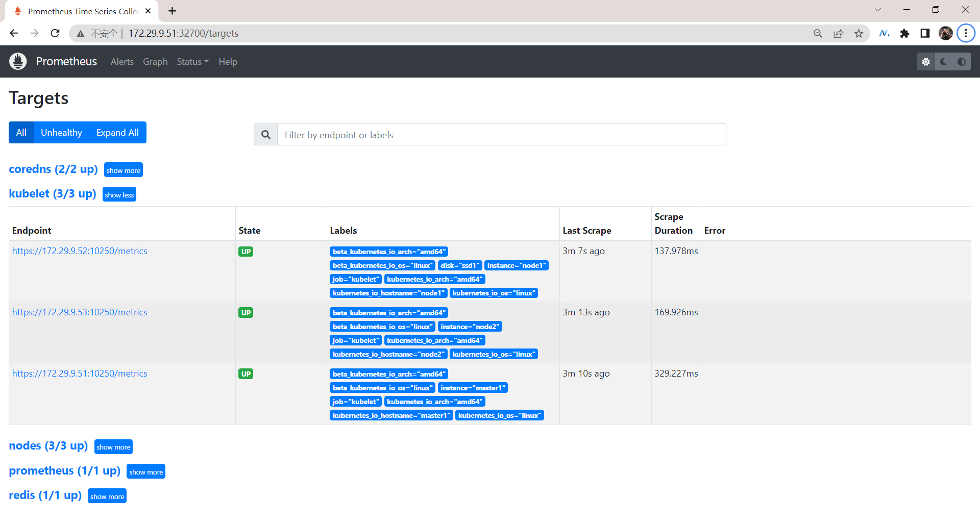Expand nodes targets with show more
The image size is (980, 523).
pyautogui.click(x=113, y=446)
